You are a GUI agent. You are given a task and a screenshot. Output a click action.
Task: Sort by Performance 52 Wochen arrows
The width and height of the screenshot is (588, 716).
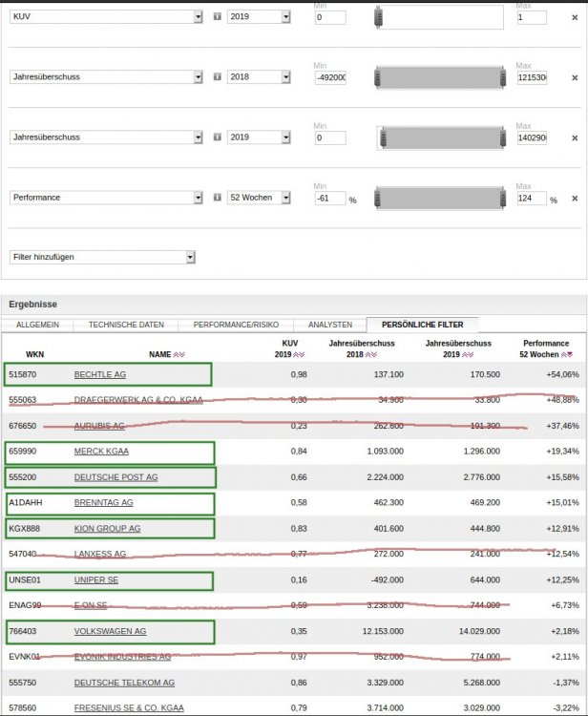[x=567, y=354]
